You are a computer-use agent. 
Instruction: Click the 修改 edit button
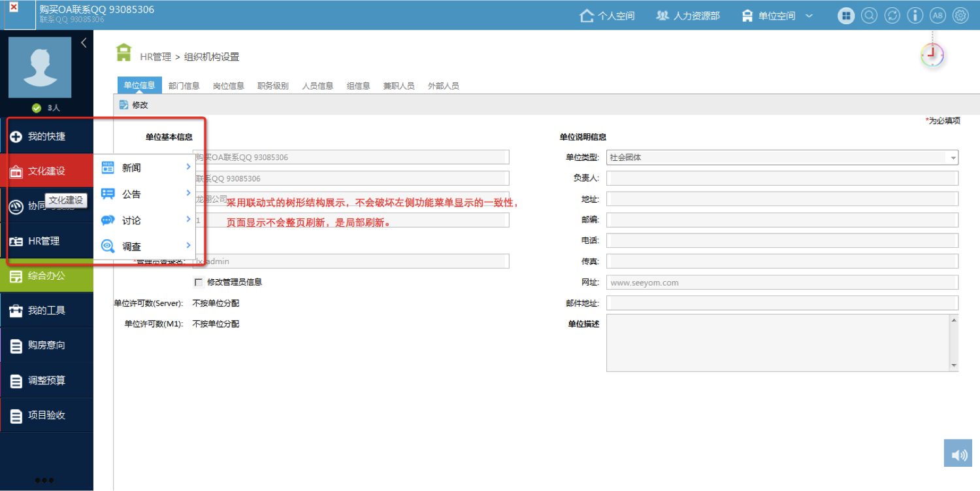(x=134, y=105)
